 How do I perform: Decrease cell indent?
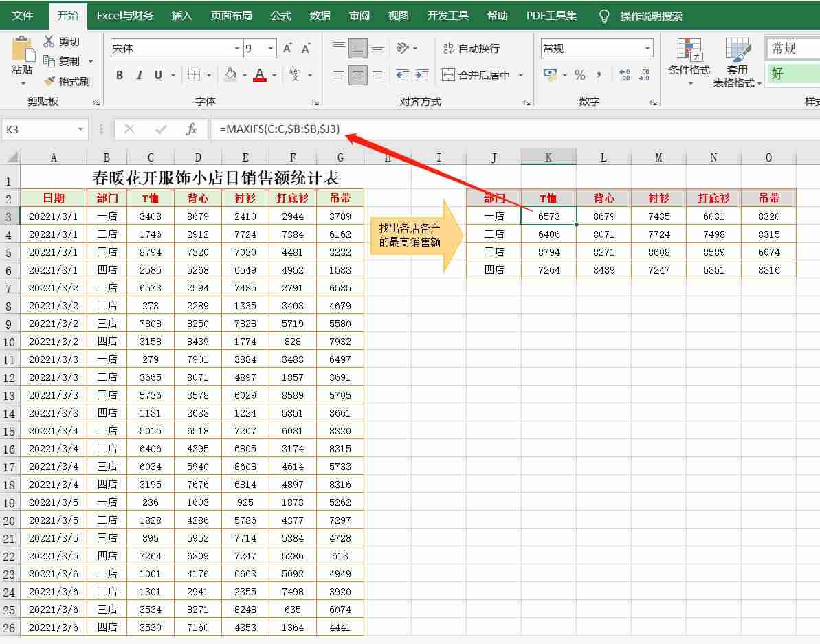click(x=403, y=76)
